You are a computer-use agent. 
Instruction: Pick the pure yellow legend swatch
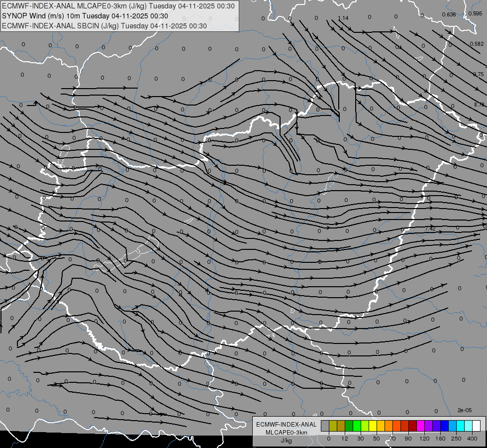[x=373, y=426]
